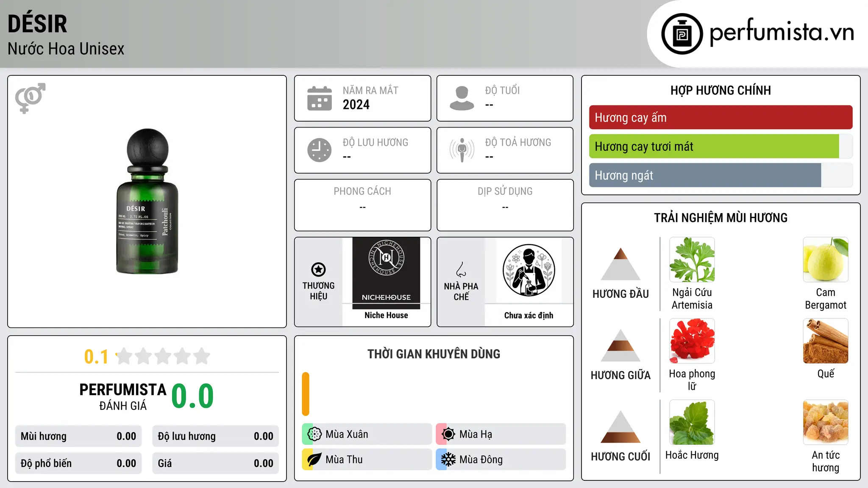Click the Niche House brand name link

click(x=386, y=315)
